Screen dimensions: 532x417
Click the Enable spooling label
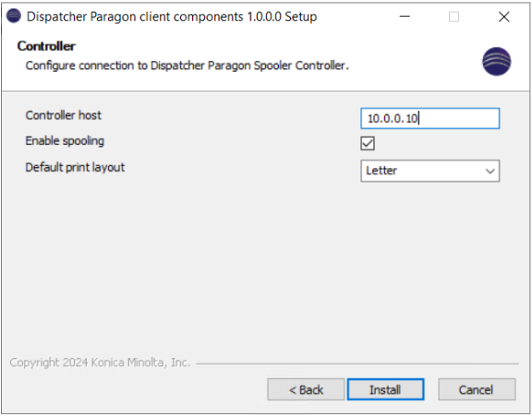pos(65,141)
